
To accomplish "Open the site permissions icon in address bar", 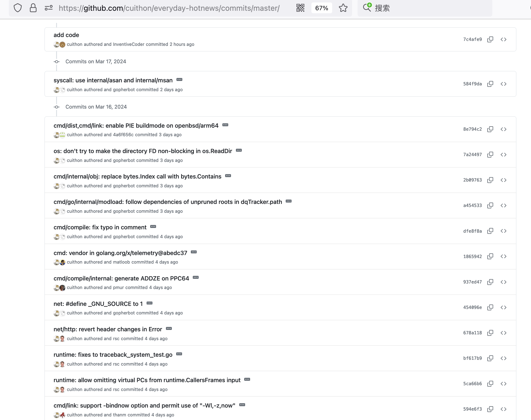I will click(x=49, y=8).
